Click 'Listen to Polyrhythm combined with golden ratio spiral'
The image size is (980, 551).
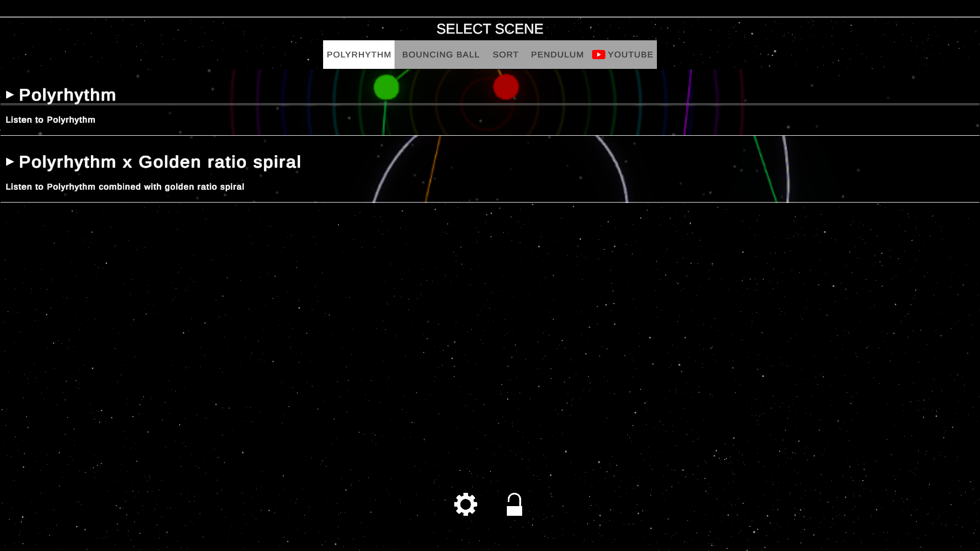click(x=125, y=187)
